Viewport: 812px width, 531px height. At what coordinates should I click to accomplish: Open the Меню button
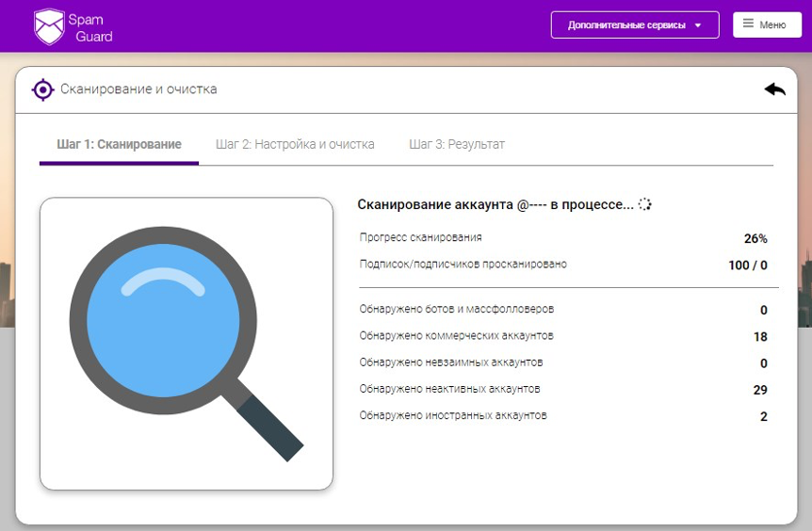point(767,25)
